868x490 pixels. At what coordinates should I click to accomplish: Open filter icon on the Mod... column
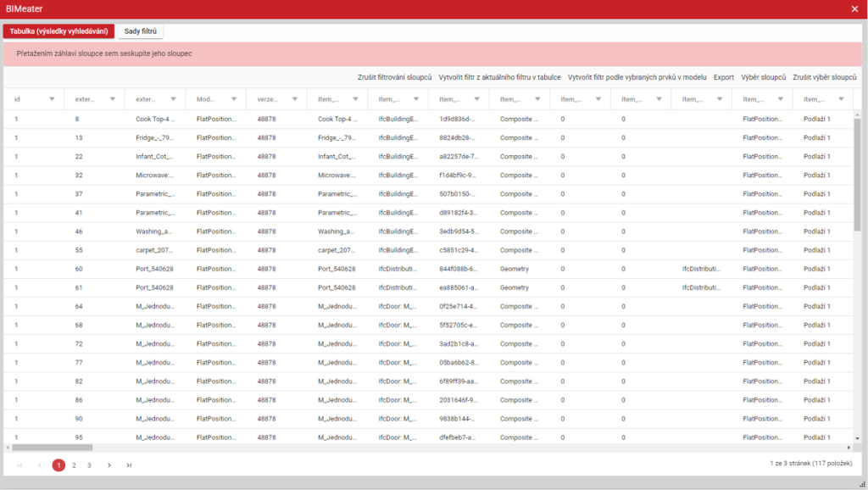[x=234, y=99]
